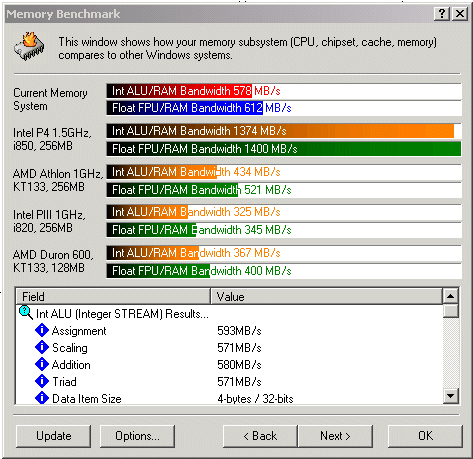The width and height of the screenshot is (473, 459).
Task: Confirm with the OK button
Action: tap(426, 436)
